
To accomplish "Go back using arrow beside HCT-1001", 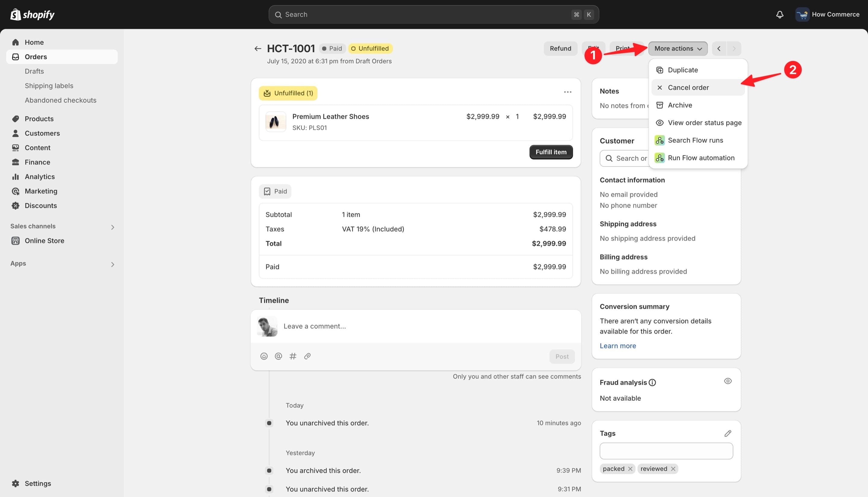I will click(258, 49).
